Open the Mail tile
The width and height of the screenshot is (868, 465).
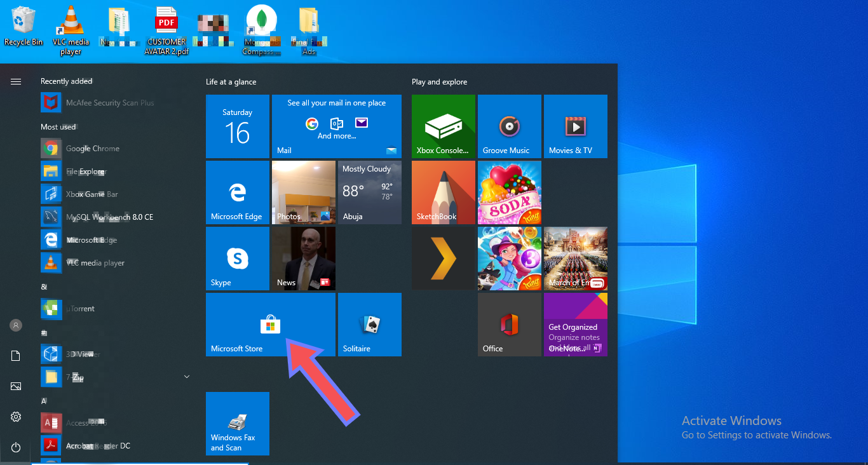point(337,126)
